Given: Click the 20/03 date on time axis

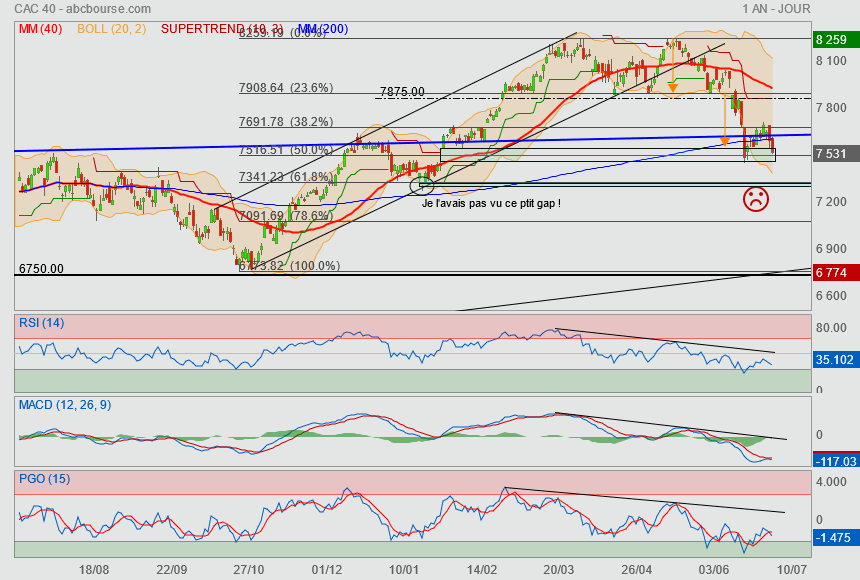Looking at the screenshot, I should [559, 570].
